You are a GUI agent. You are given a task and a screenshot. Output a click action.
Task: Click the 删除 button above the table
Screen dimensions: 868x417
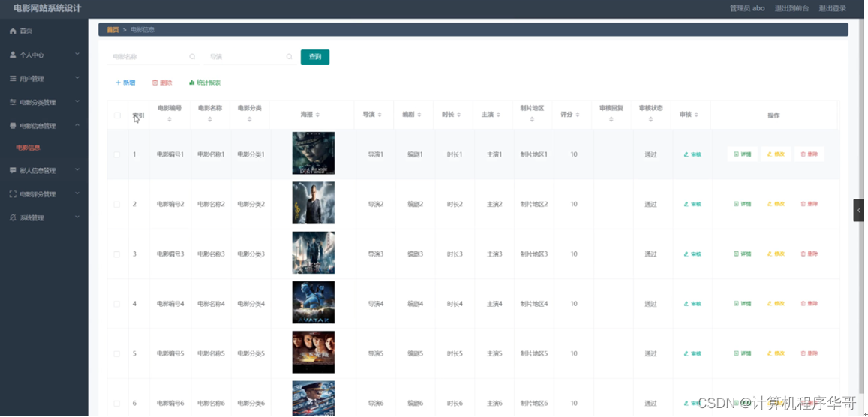[162, 82]
